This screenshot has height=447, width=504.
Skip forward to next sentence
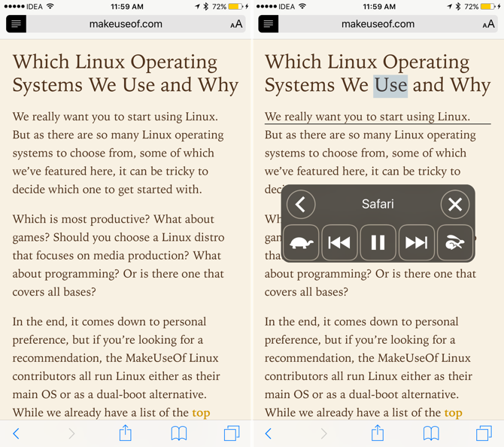point(417,242)
